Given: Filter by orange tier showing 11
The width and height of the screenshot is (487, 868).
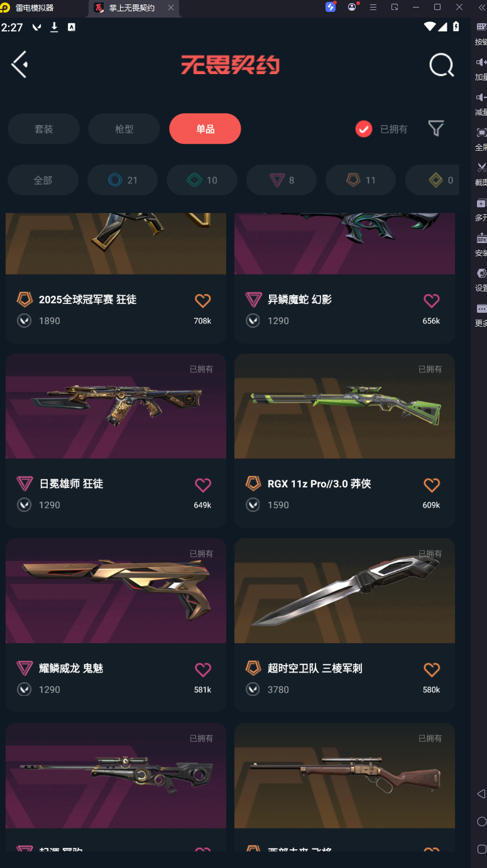Looking at the screenshot, I should click(361, 180).
